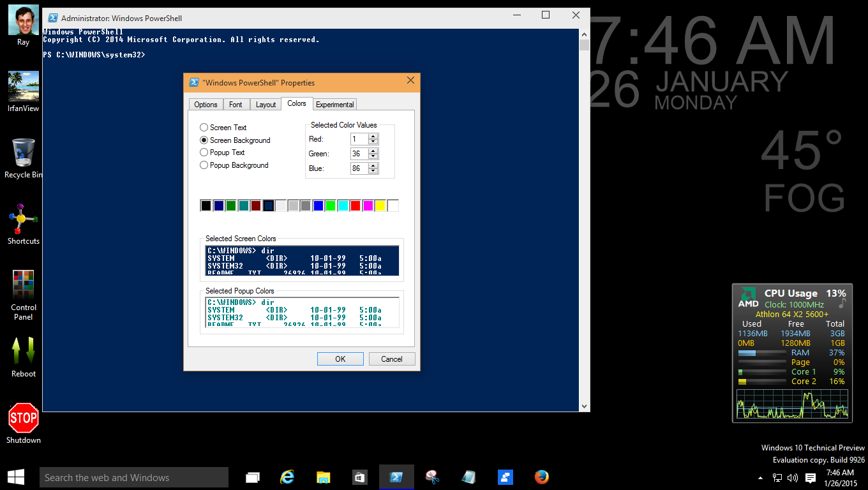Open Task View on the taskbar

coord(253,477)
